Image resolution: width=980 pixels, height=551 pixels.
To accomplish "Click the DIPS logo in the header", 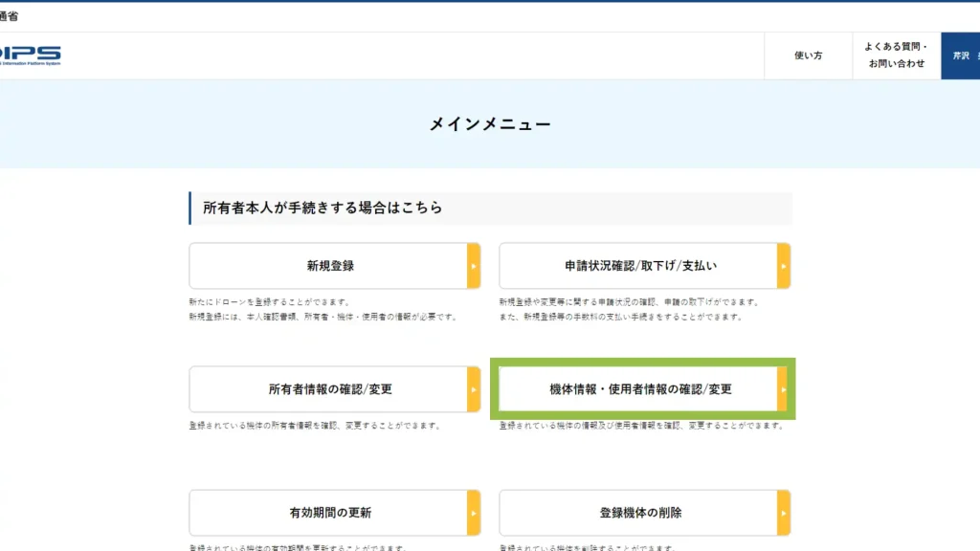I will point(30,55).
